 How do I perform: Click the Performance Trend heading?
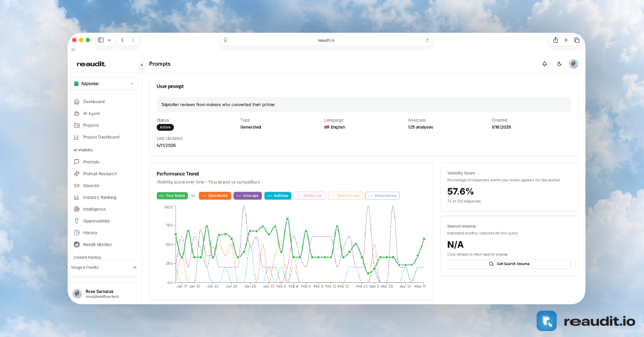(x=178, y=174)
